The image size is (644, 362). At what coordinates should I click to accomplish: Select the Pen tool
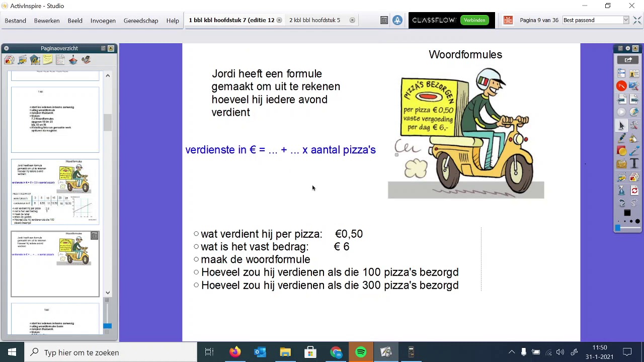(x=621, y=138)
